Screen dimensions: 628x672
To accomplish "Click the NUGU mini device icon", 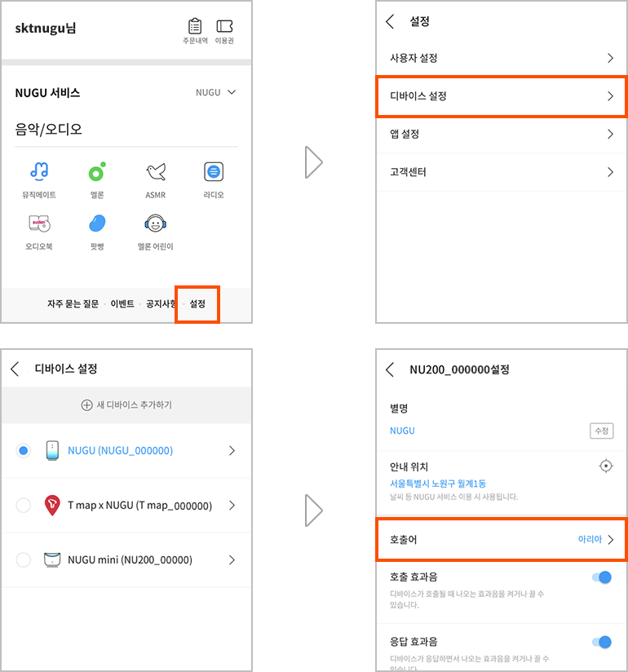I will tap(52, 559).
